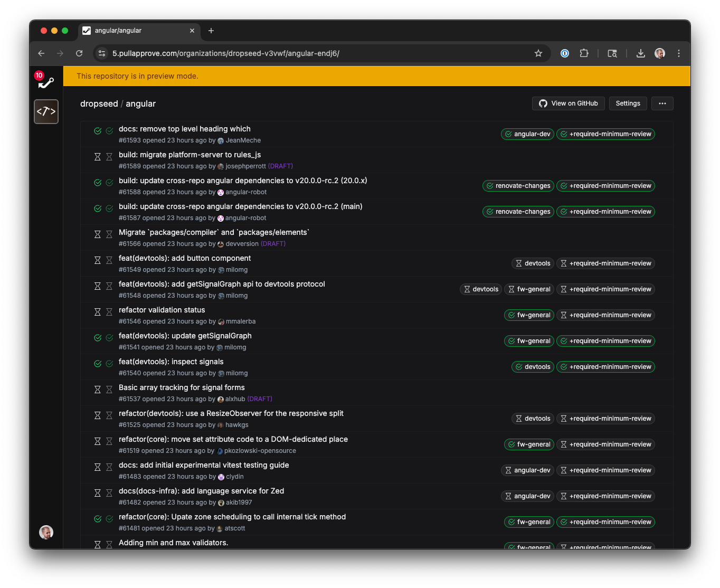
Task: Open PR Upate zone scheduling to call internal tick
Action: click(232, 517)
